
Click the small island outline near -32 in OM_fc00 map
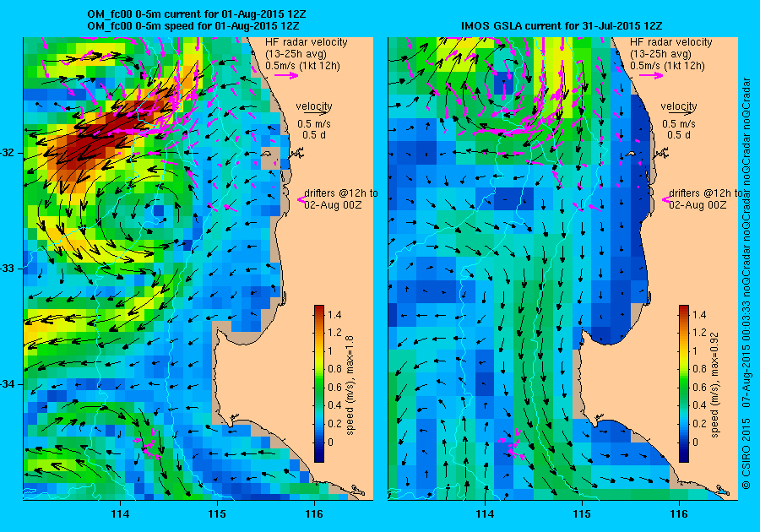tap(267, 154)
